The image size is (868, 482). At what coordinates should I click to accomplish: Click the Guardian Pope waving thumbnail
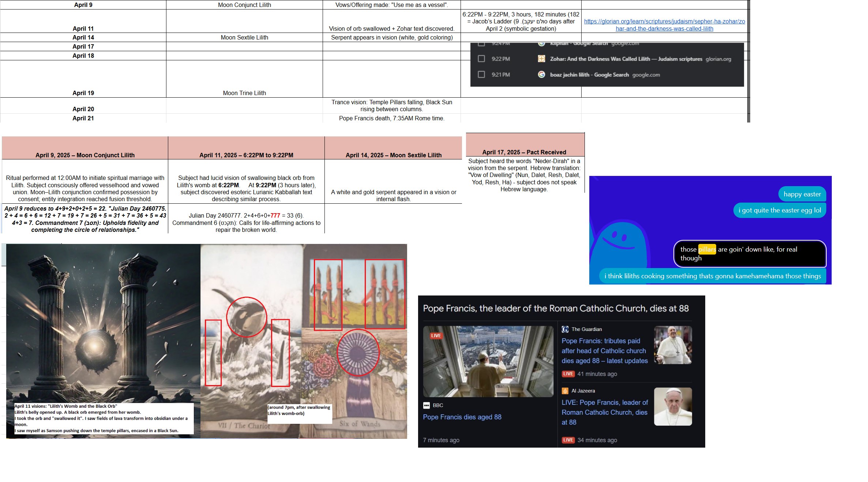pos(673,345)
